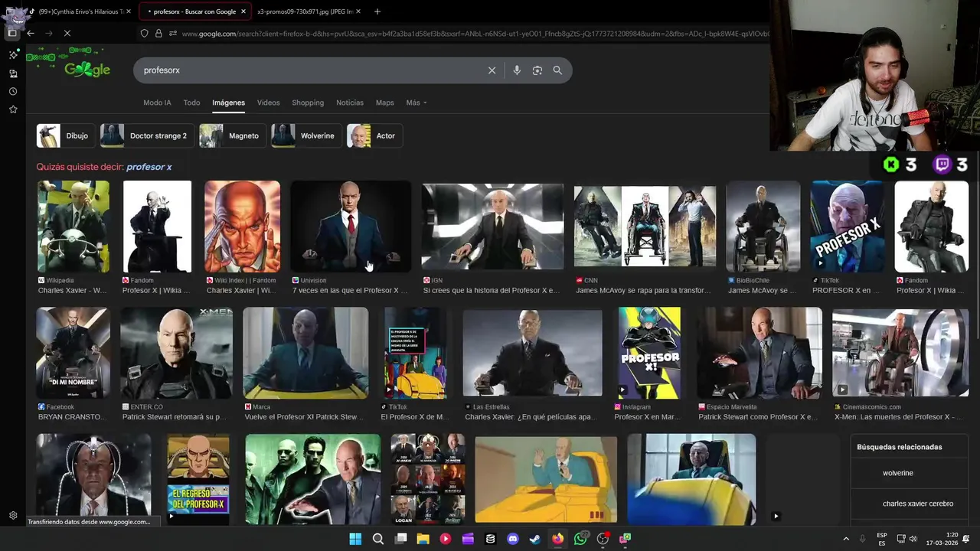This screenshot has width=980, height=551.
Task: Open the ESP language indicator in tray
Action: pyautogui.click(x=882, y=539)
